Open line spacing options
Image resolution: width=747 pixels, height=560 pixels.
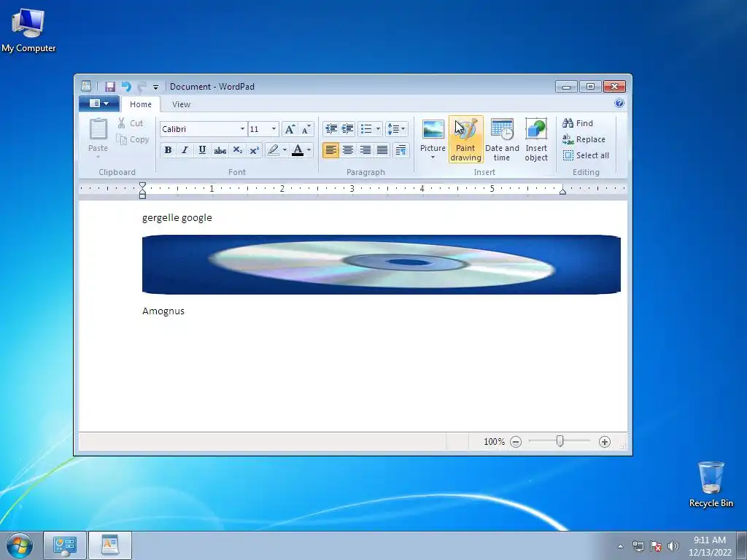(396, 129)
